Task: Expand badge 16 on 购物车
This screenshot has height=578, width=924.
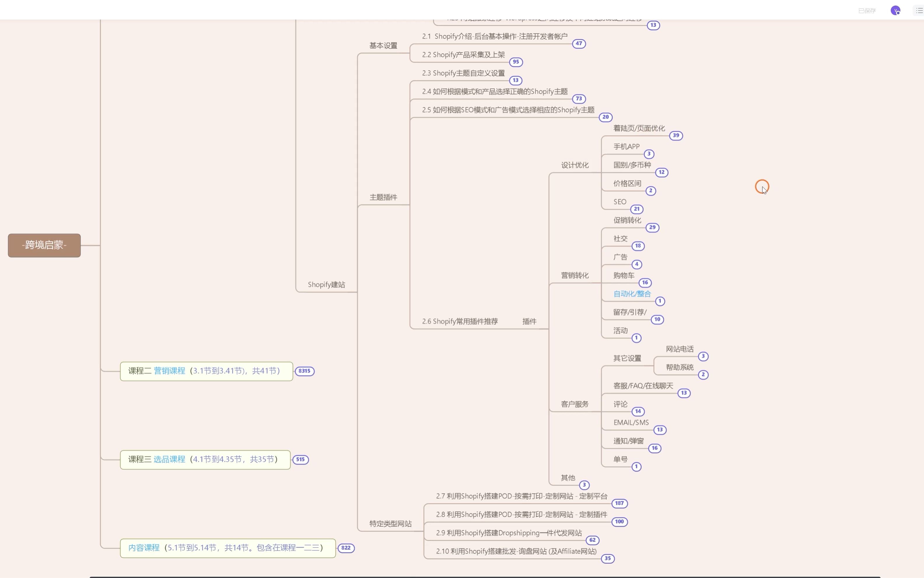Action: [645, 283]
